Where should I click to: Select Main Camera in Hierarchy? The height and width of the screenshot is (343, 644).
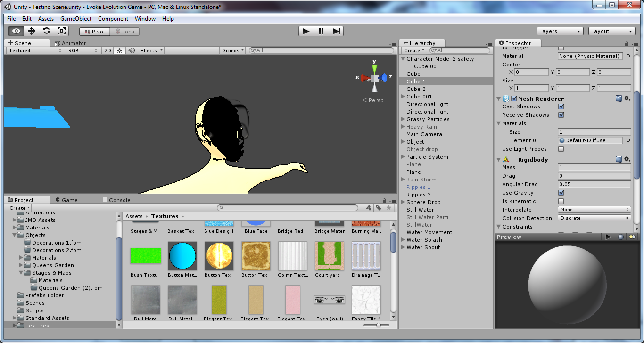tap(424, 134)
